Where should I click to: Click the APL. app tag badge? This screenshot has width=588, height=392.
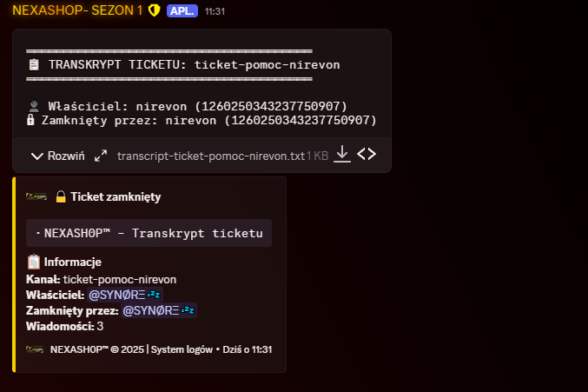(182, 10)
